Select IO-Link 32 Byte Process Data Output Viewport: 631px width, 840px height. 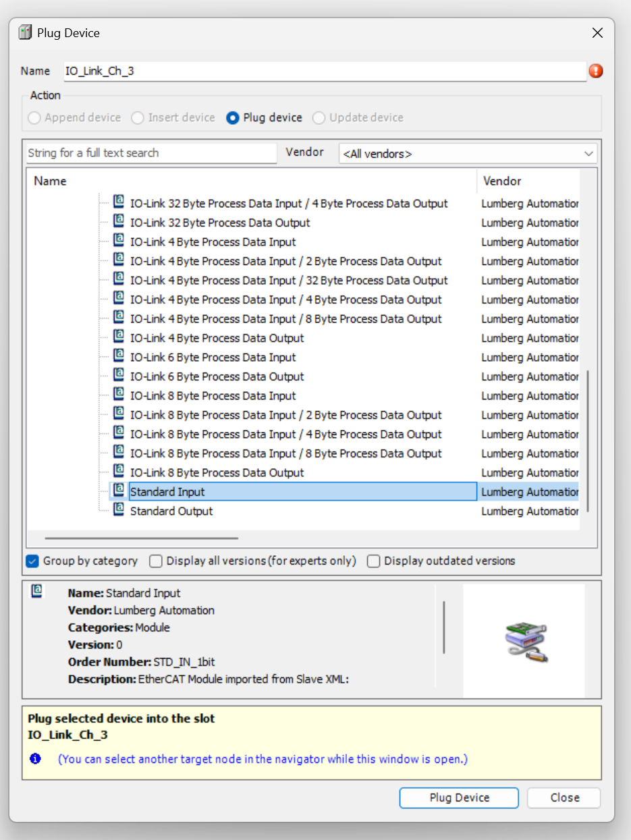[x=220, y=223]
